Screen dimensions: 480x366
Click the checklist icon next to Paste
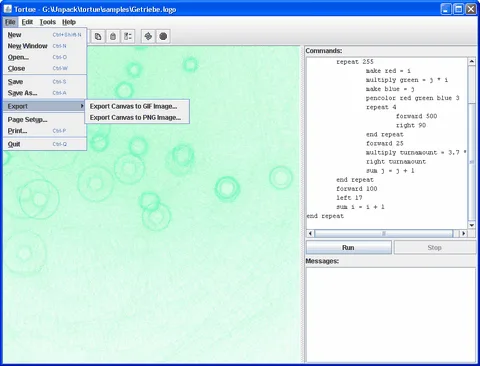128,36
